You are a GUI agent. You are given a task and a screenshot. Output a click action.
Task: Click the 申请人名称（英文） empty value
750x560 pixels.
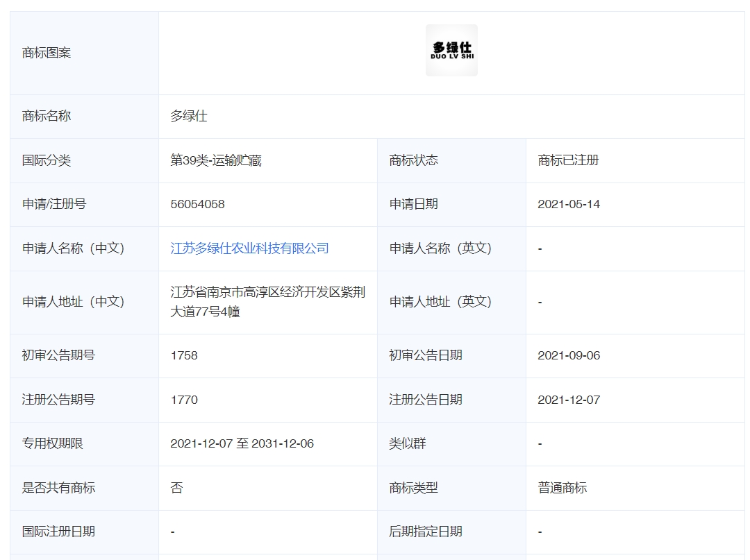pos(540,248)
